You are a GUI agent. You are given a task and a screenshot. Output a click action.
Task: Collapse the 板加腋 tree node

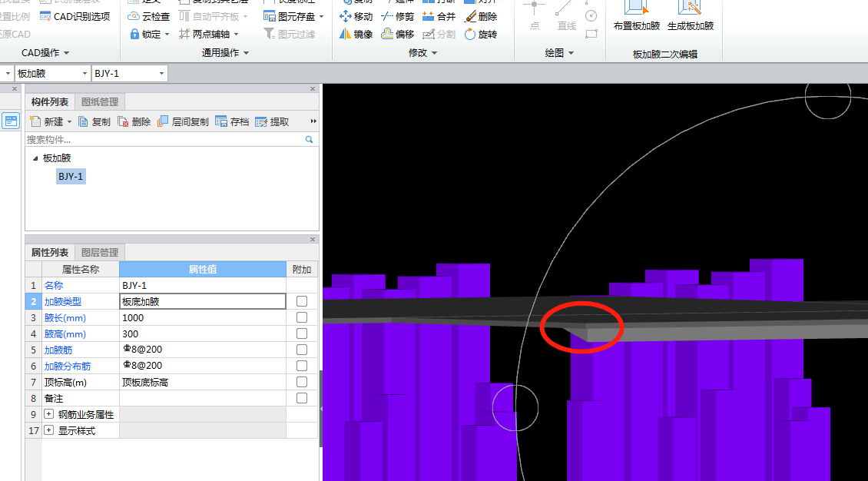click(x=35, y=158)
